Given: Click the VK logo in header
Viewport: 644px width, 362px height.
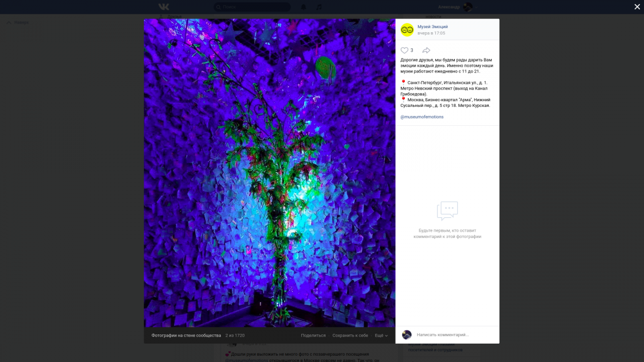Looking at the screenshot, I should (x=164, y=7).
